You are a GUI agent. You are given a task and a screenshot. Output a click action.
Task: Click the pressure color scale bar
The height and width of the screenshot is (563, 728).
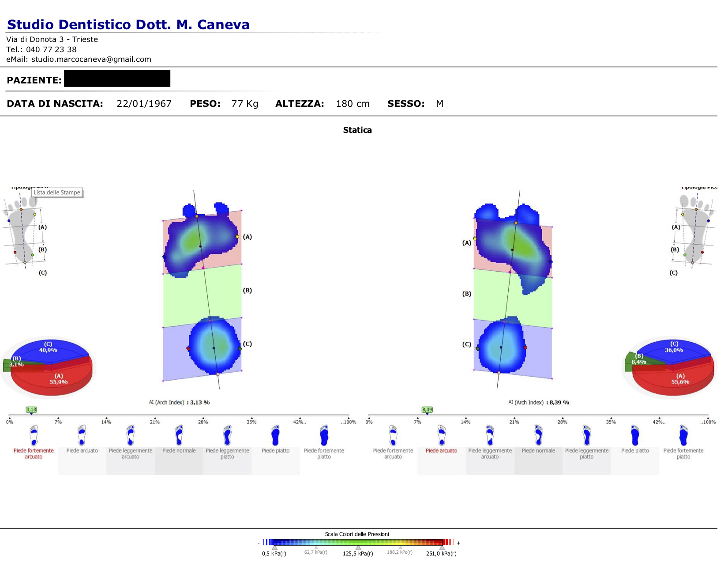(358, 542)
